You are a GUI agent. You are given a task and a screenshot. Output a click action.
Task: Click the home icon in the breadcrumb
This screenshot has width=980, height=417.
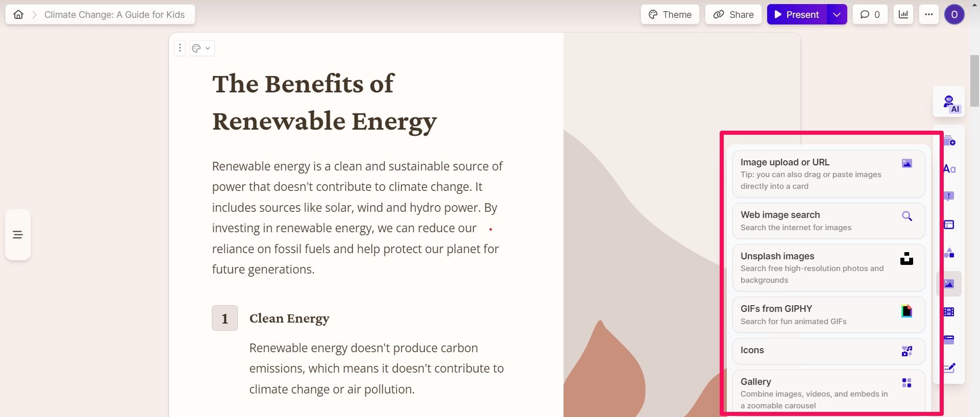[x=18, y=15]
